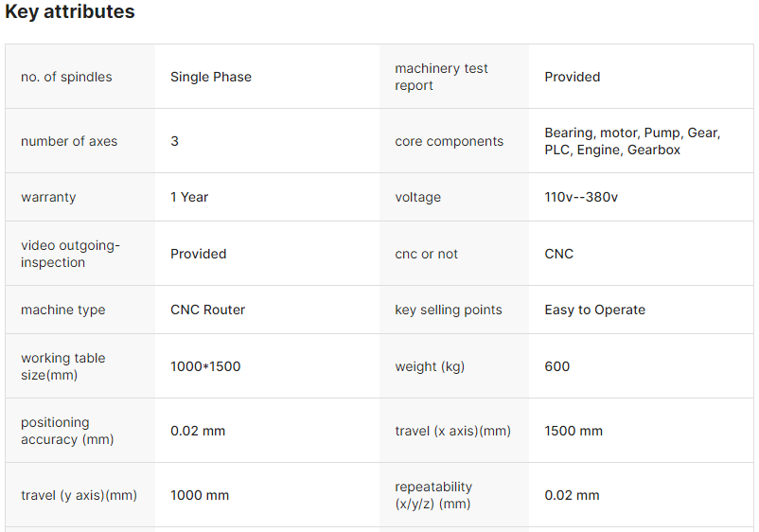This screenshot has height=532, width=759.
Task: Select the 'Easy to Operate' value
Action: 594,310
